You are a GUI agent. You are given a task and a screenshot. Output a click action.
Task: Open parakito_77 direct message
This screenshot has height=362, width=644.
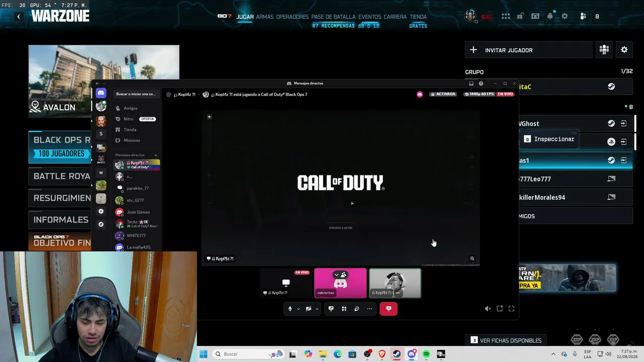click(137, 188)
